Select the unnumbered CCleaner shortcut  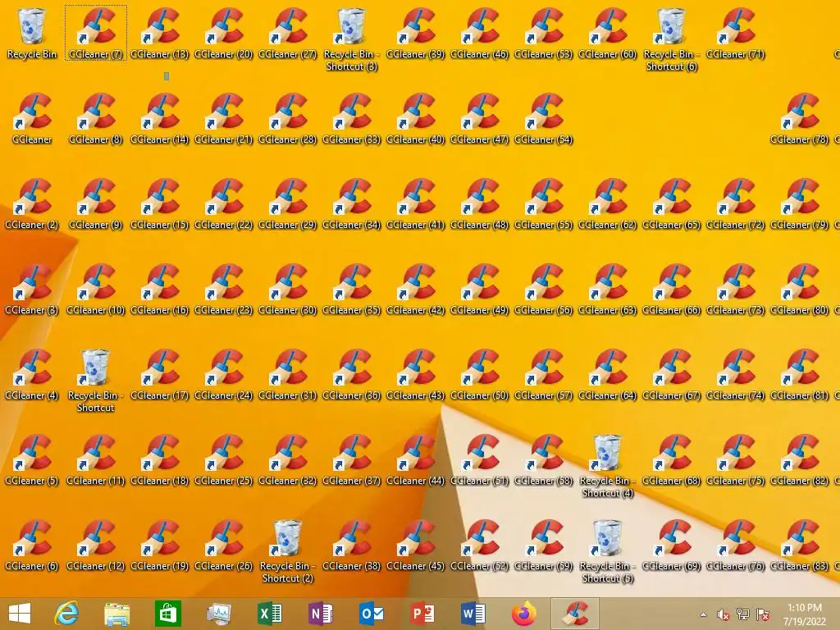click(32, 118)
